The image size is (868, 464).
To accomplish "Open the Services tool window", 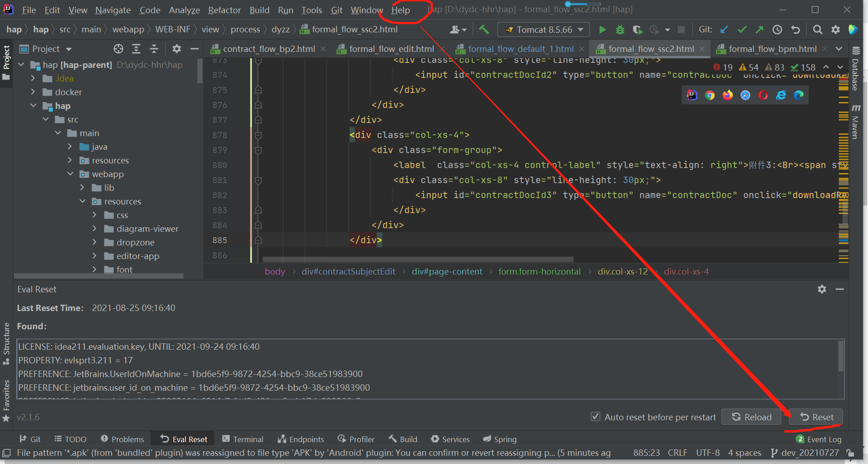I will (x=450, y=439).
